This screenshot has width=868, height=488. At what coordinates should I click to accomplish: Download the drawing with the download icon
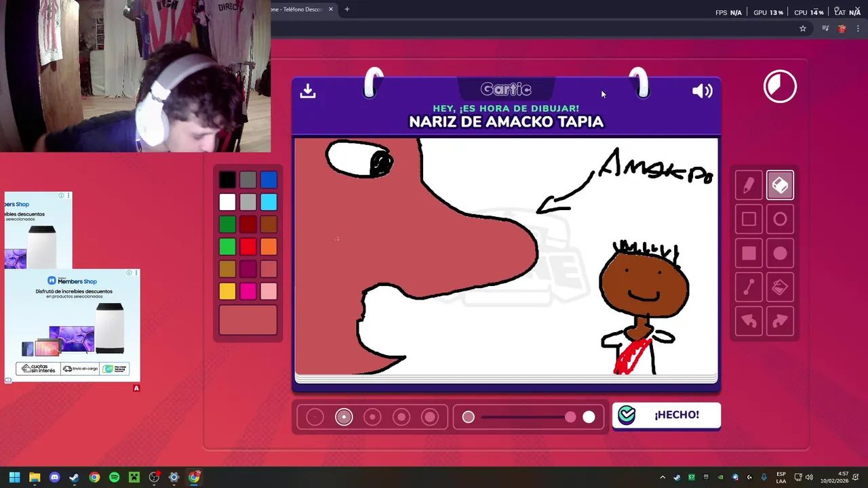coord(308,91)
